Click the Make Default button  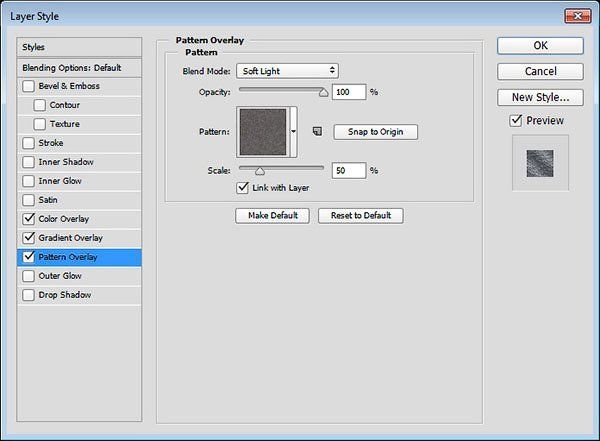[x=272, y=216]
